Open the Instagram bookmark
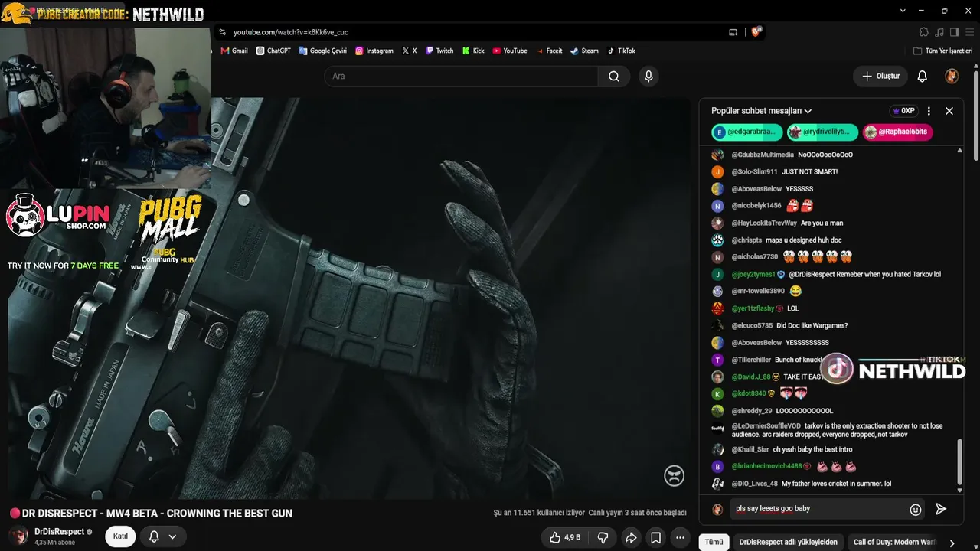This screenshot has width=980, height=551. pos(374,51)
